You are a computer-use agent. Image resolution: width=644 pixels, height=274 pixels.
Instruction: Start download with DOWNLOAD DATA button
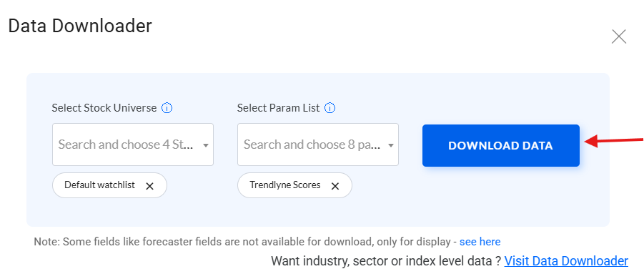(500, 145)
